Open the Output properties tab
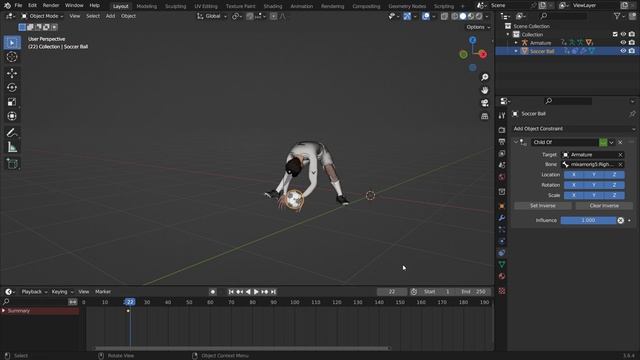The height and width of the screenshot is (360, 640). click(x=502, y=142)
